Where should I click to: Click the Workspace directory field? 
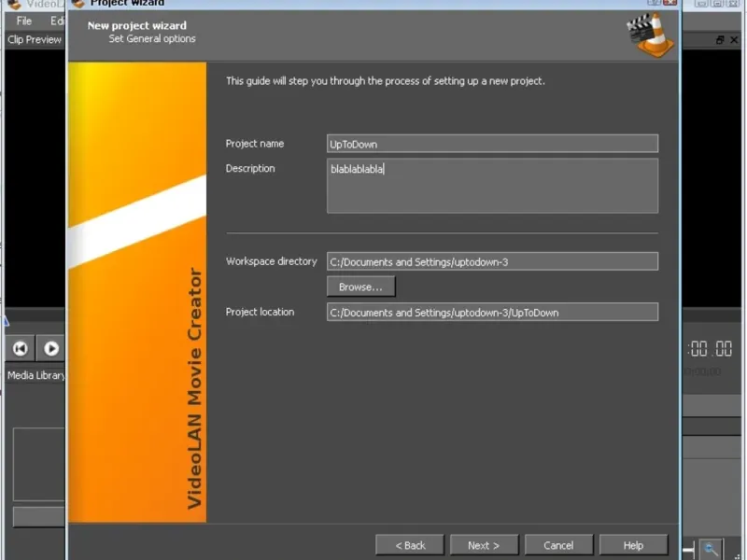[x=492, y=261]
